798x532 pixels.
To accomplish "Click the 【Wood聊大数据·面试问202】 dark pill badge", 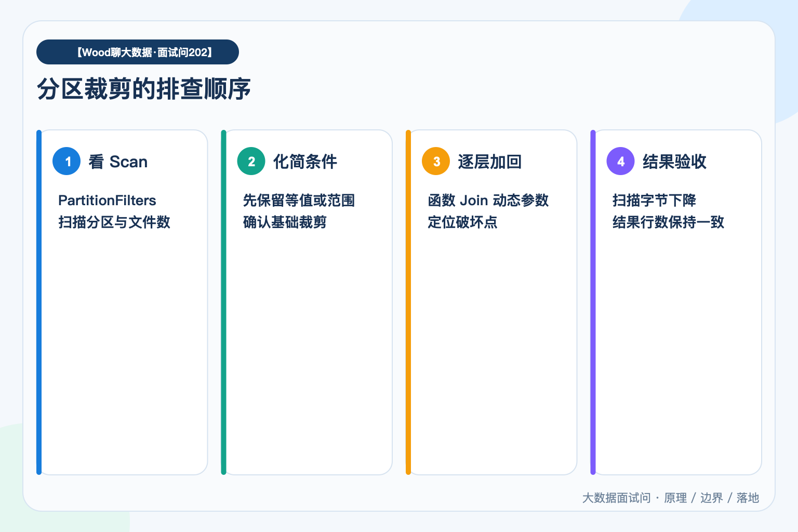I will click(x=138, y=52).
